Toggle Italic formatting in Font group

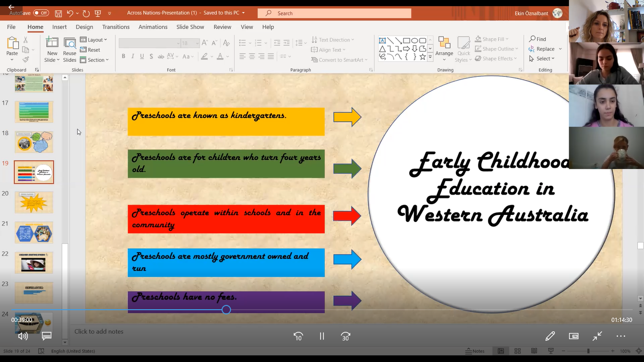(132, 57)
